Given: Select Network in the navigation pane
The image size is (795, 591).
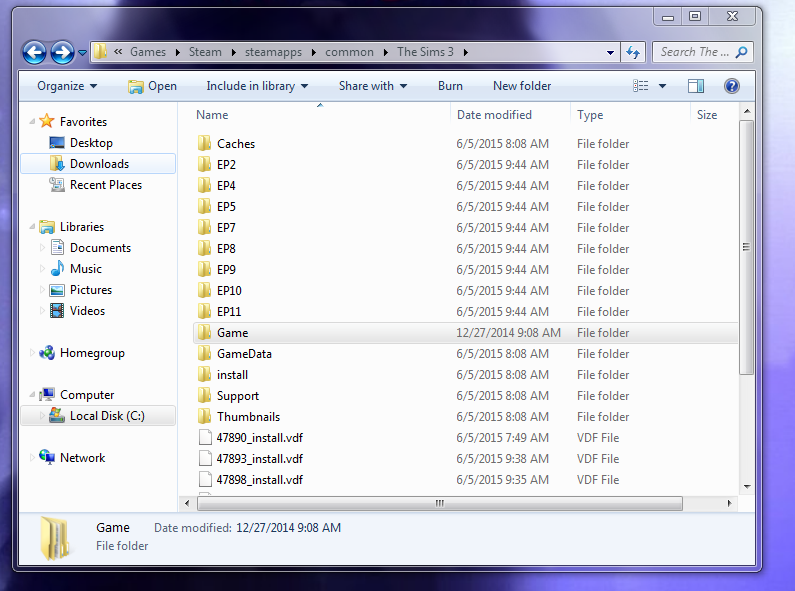Looking at the screenshot, I should 83,458.
